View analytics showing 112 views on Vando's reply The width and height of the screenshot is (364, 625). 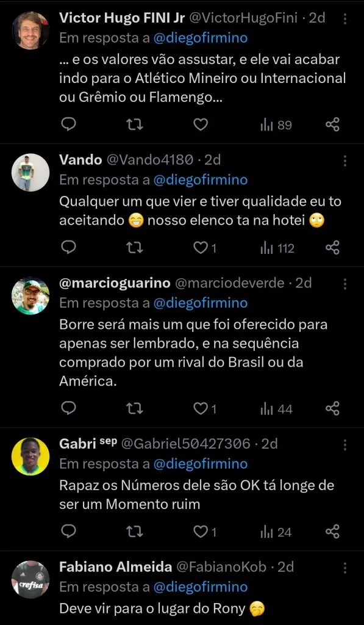tap(274, 248)
